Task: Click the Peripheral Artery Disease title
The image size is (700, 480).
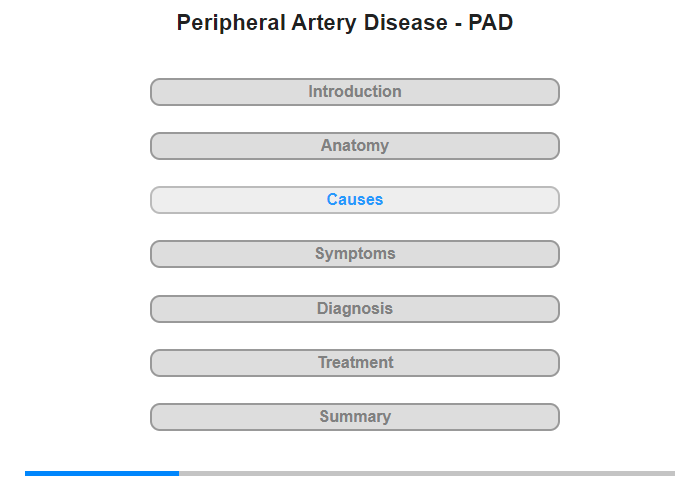Action: (x=345, y=23)
